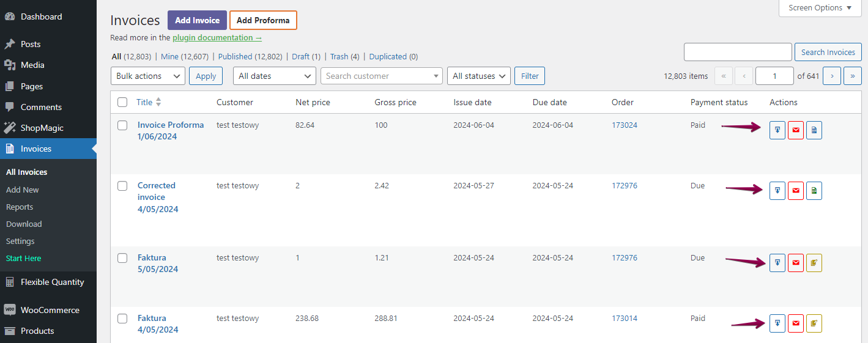Go to WooCommerce in the sidebar
The height and width of the screenshot is (343, 868).
(50, 310)
